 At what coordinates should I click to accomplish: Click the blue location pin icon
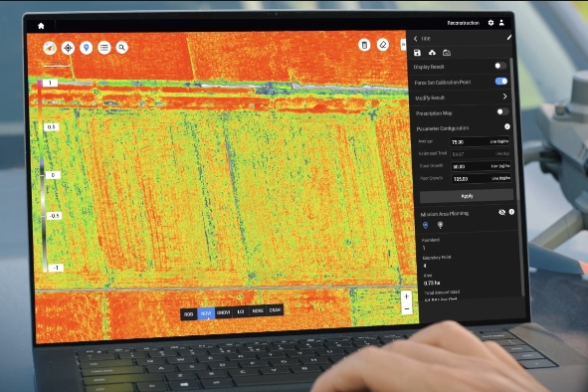click(87, 48)
